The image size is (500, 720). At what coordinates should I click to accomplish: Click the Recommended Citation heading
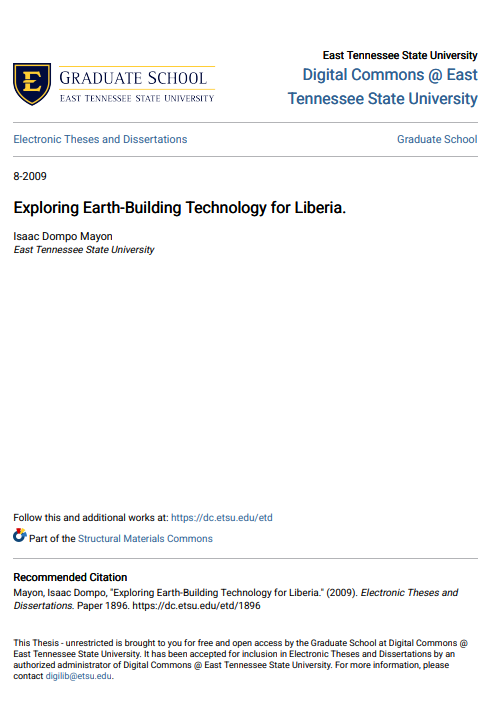point(70,577)
